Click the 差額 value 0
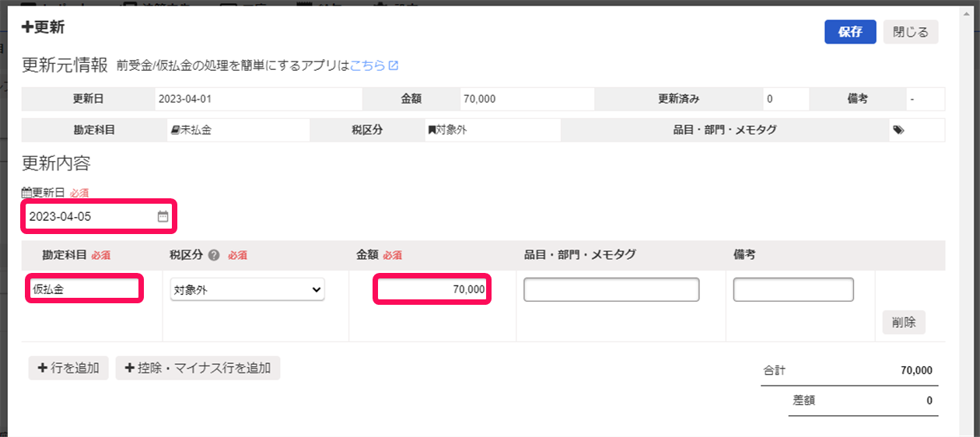980x437 pixels. (929, 401)
